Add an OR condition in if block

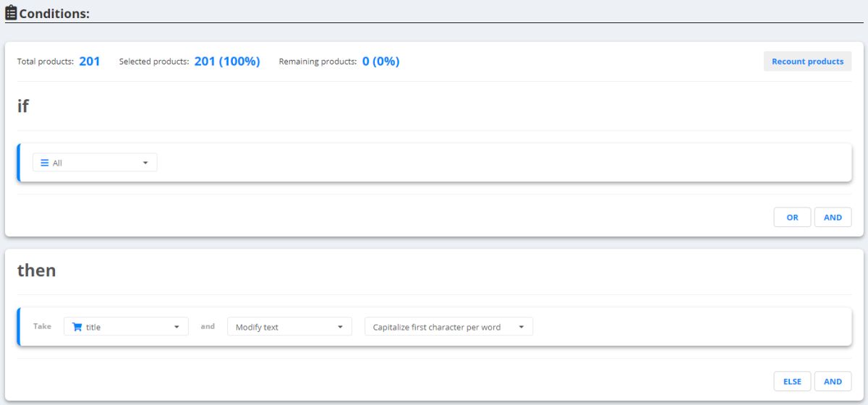pos(792,217)
